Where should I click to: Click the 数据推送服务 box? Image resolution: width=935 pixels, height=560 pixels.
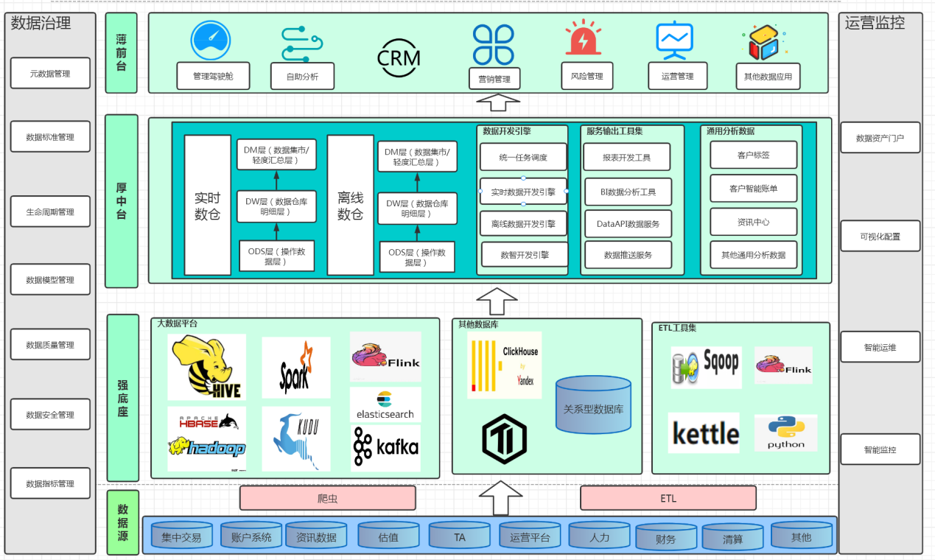tap(628, 254)
